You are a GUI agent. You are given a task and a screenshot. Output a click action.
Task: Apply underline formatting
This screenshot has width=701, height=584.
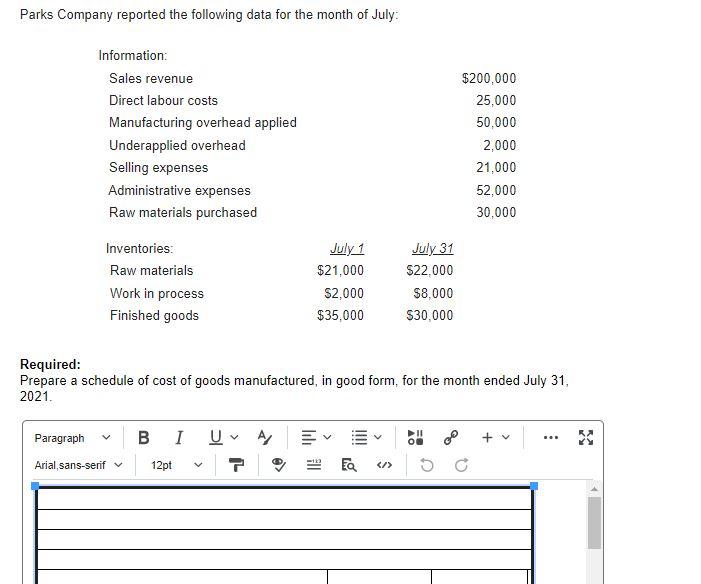[215, 437]
